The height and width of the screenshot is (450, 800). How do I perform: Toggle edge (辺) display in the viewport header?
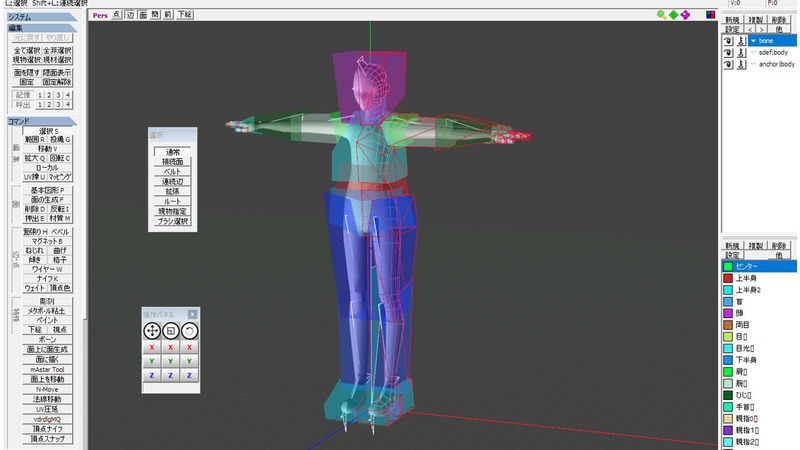[130, 15]
